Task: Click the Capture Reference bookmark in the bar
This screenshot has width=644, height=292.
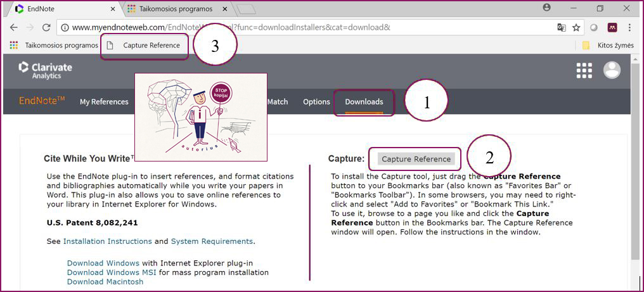Action: click(151, 46)
